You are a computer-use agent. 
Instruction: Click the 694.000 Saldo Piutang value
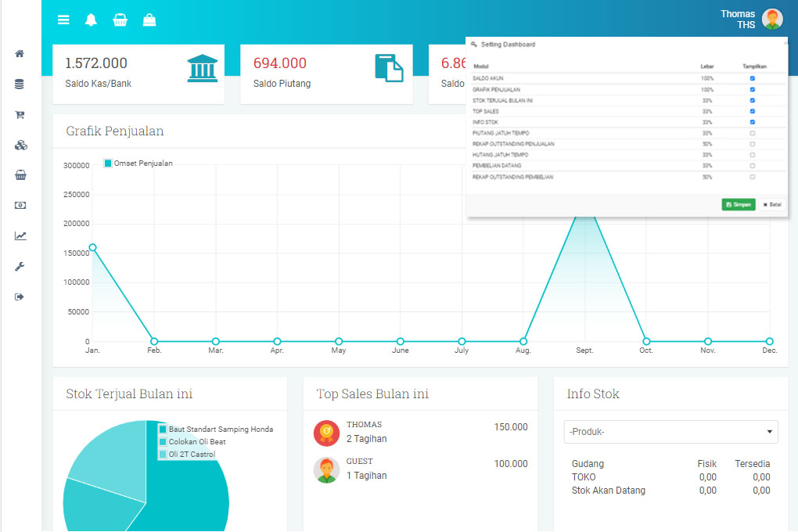(x=280, y=63)
